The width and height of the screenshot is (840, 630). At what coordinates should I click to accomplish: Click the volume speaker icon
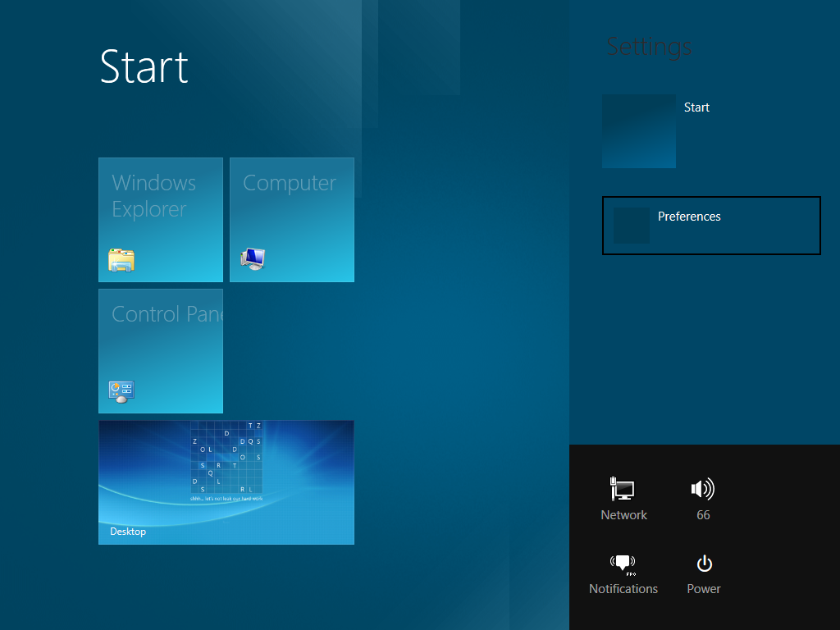(x=703, y=489)
